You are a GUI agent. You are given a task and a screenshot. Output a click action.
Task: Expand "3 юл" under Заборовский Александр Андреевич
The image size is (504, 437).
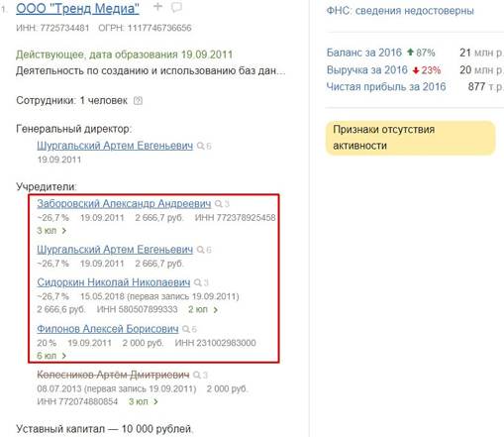[x=51, y=231]
